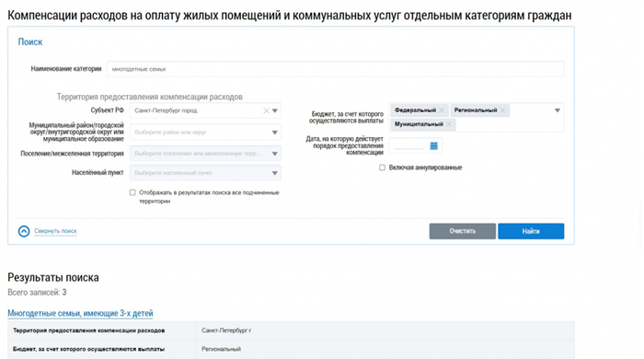Viewport: 644px width, 359px height.
Task: Click the Очистить button
Action: (463, 231)
